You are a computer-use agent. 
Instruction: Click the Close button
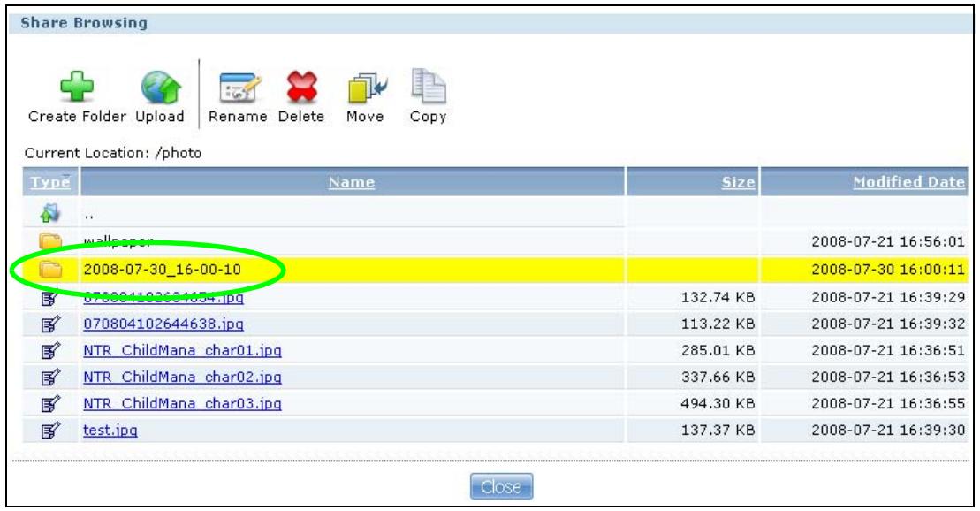pos(501,486)
